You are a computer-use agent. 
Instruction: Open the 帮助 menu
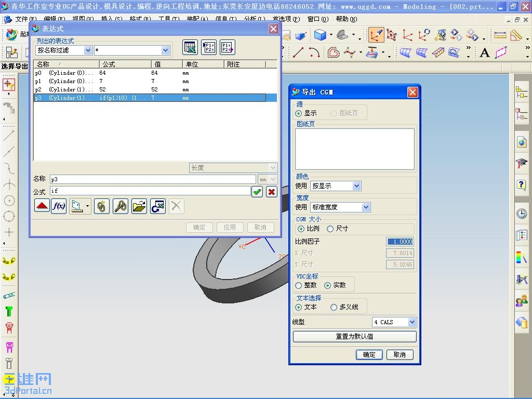point(347,19)
